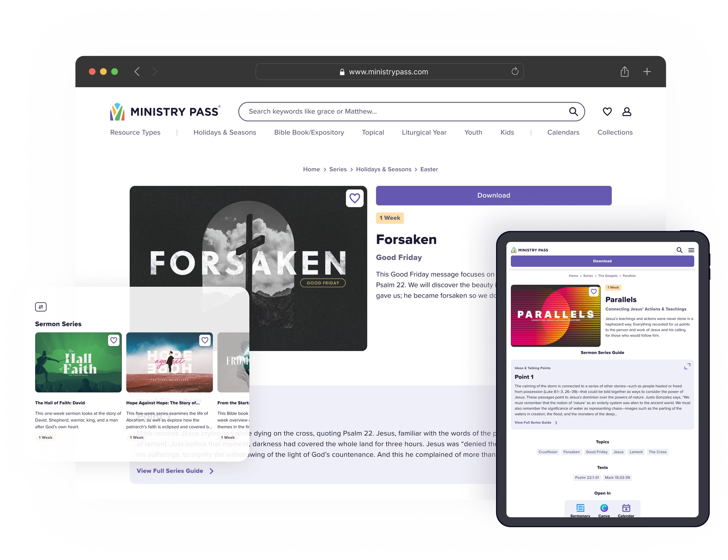728x560 pixels.
Task: Open the user account profile icon
Action: (626, 112)
